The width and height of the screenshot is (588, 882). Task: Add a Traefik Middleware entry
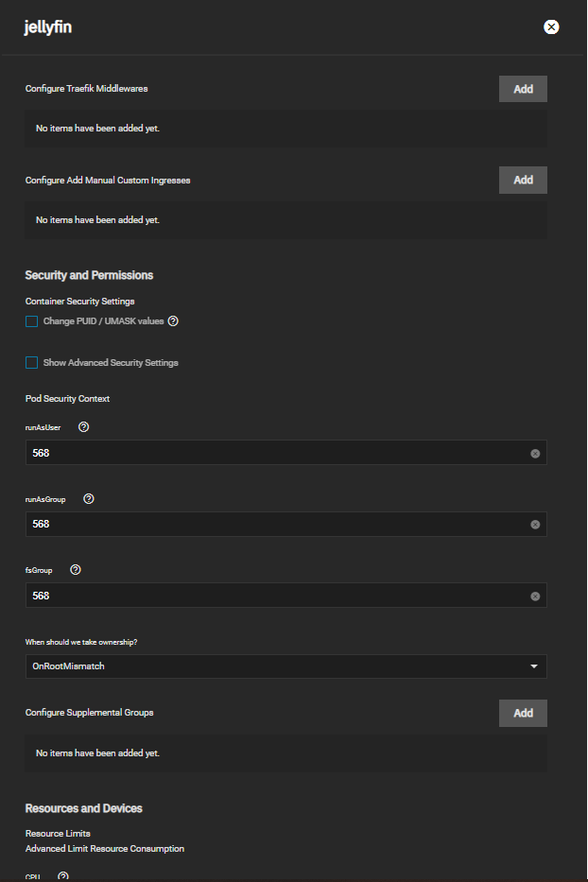(523, 89)
